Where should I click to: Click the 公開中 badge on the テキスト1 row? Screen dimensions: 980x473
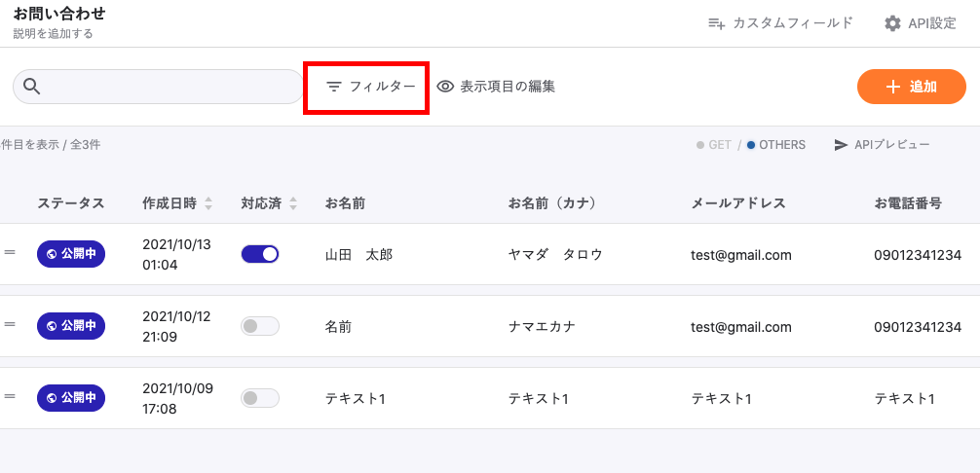point(71,398)
